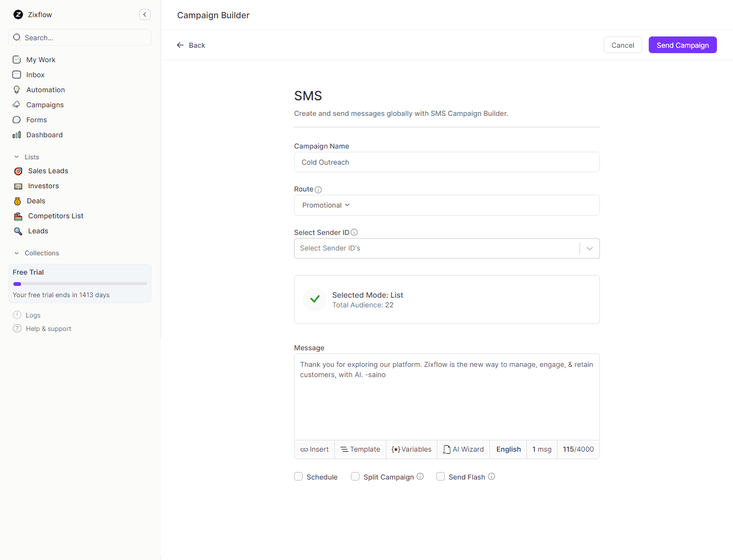
Task: Click the free trial progress bar
Action: click(x=79, y=283)
